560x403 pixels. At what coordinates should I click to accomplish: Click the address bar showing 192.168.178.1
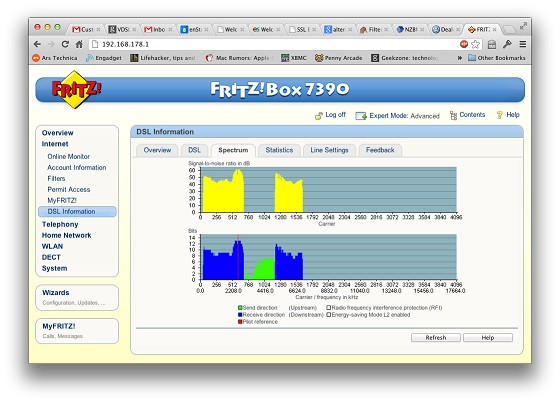tap(273, 44)
